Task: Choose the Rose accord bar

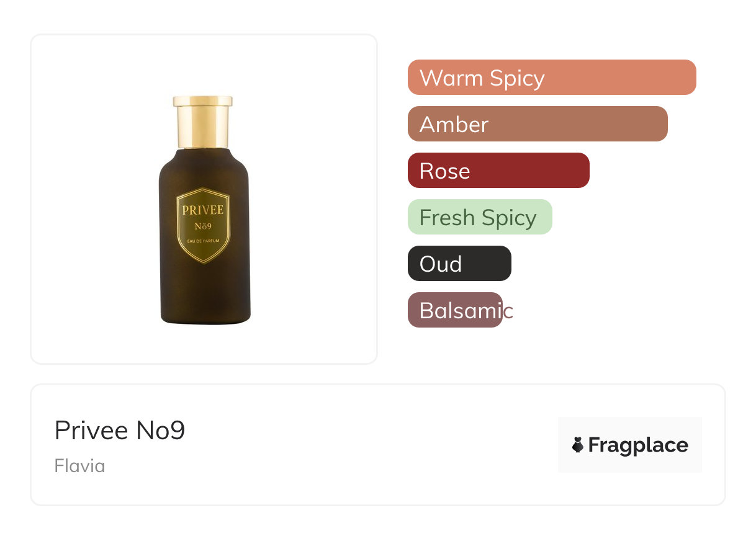Action: 498,171
